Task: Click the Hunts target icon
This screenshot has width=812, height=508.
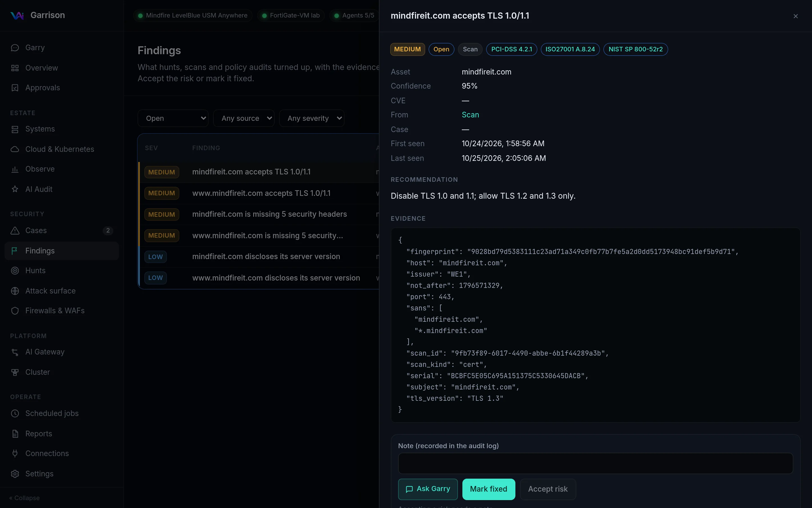Action: (x=15, y=270)
